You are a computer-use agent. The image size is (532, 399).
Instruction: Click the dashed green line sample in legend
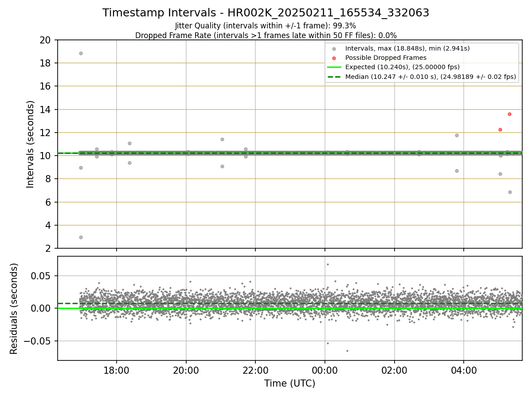coord(334,77)
